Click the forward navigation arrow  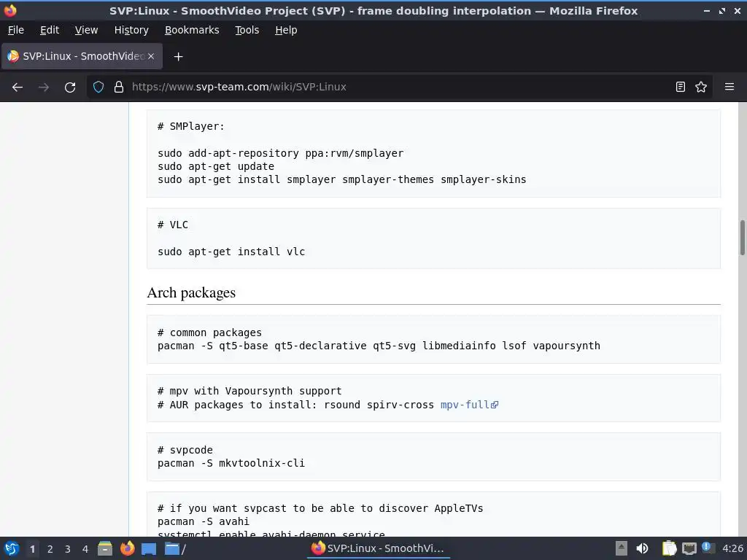point(44,87)
